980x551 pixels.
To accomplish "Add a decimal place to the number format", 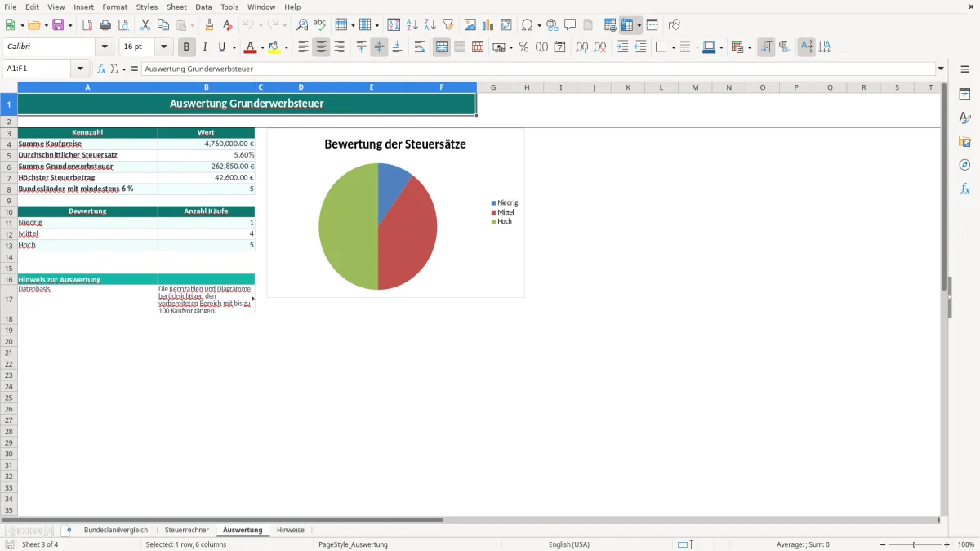I will tap(581, 47).
